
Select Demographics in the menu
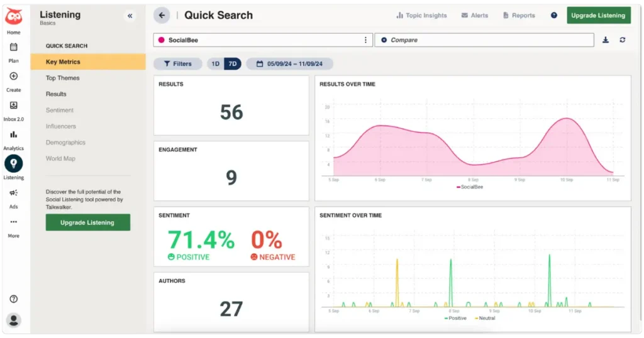click(65, 143)
